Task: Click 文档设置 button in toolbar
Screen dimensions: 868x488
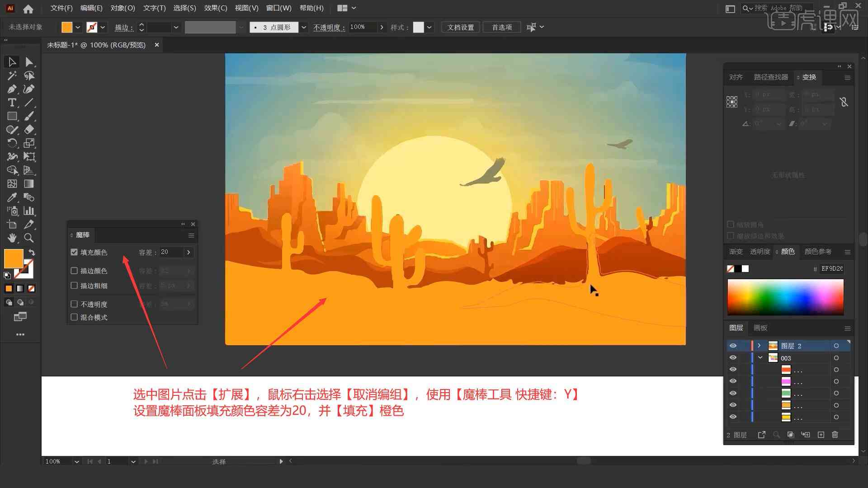Action: pos(463,27)
